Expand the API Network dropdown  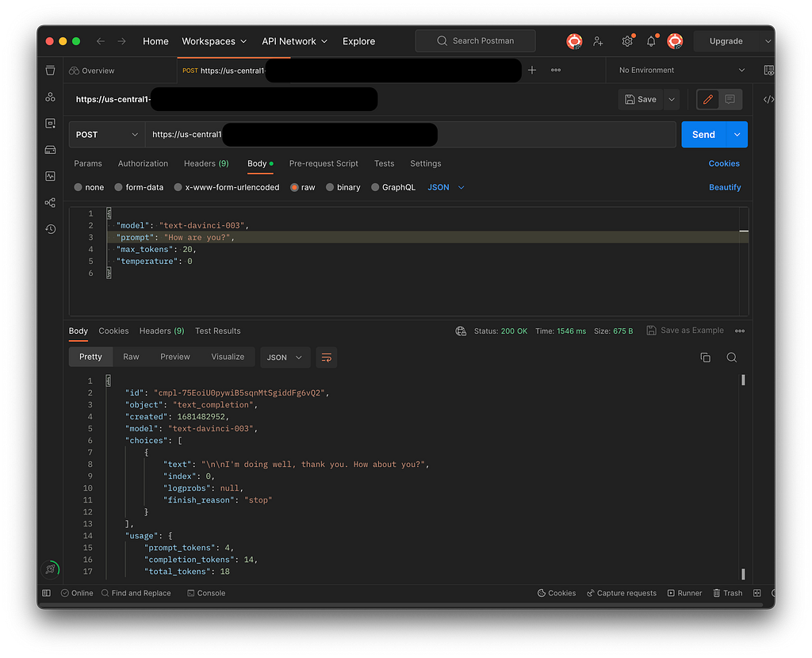pos(294,41)
